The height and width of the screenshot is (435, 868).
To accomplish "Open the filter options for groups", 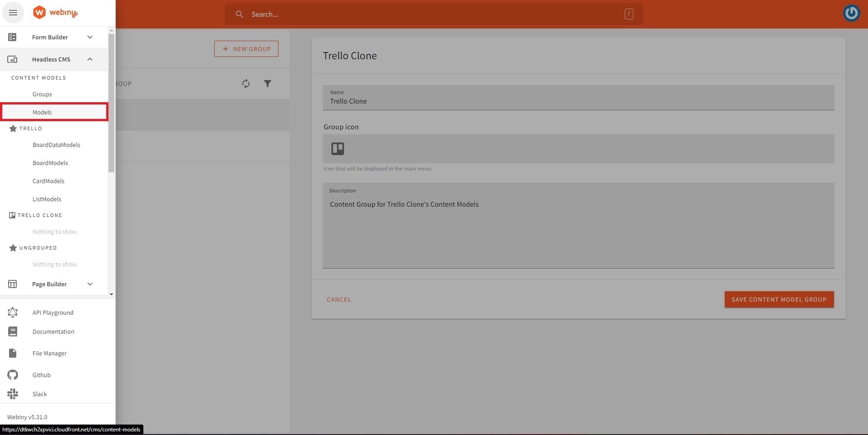I will point(268,84).
